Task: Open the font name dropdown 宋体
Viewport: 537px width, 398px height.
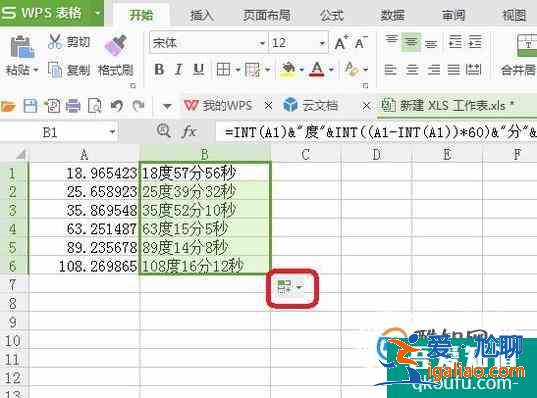Action: click(262, 43)
